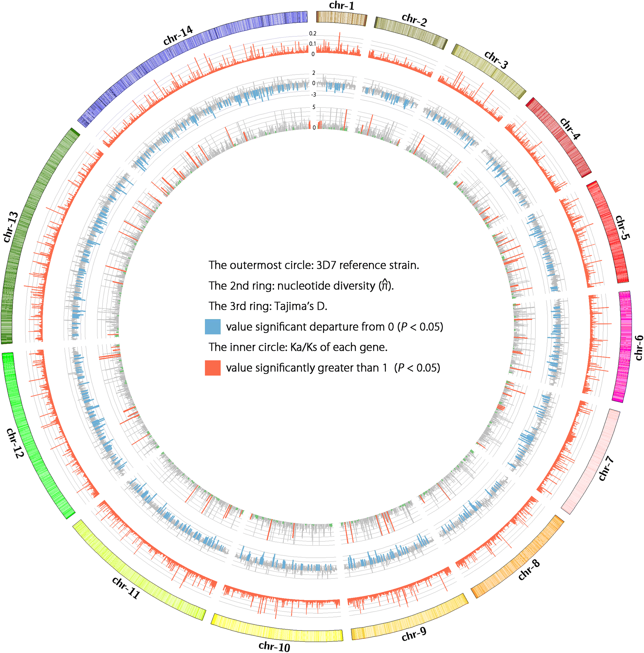Select the yellow chr-10 outer band
Image resolution: width=644 pixels, height=653 pixels.
(277, 628)
